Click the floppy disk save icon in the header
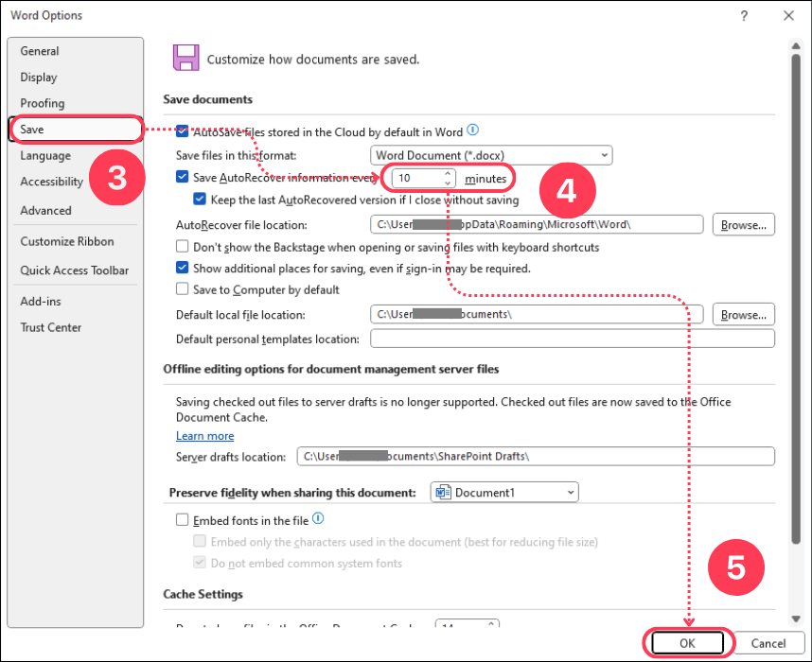812x662 pixels. pos(185,57)
